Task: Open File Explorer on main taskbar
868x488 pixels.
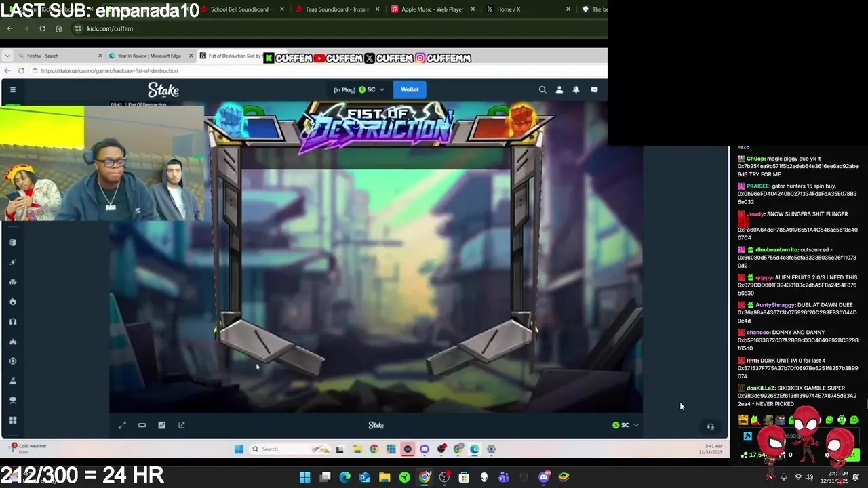Action: point(384,477)
